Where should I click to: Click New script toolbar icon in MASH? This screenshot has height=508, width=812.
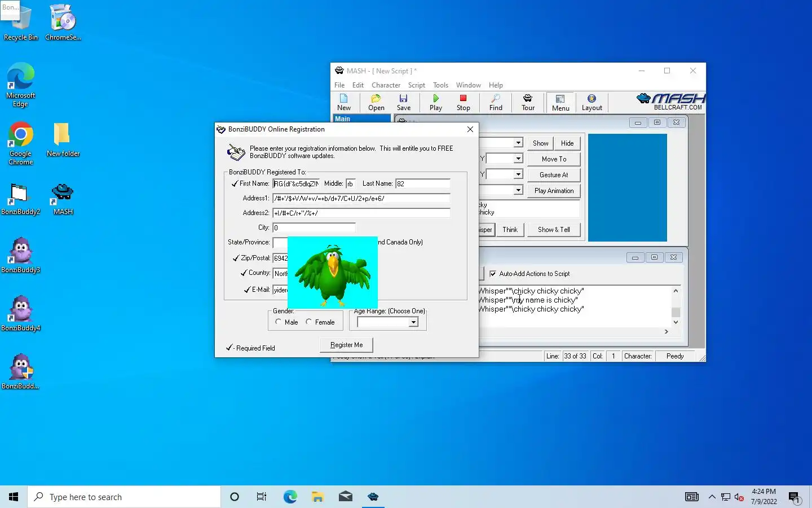344,103
